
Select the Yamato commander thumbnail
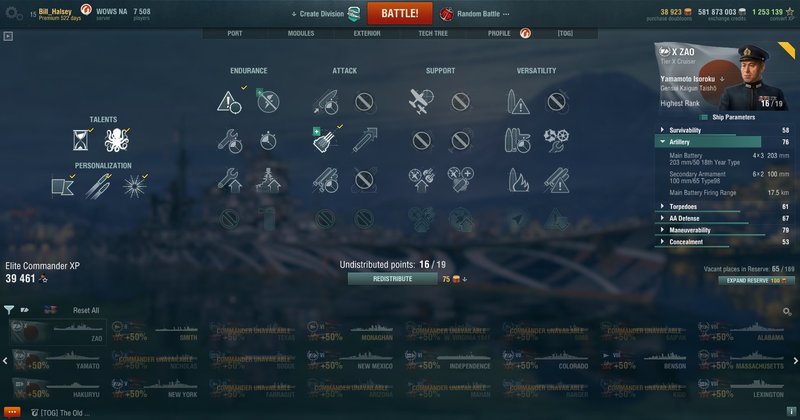tap(57, 359)
